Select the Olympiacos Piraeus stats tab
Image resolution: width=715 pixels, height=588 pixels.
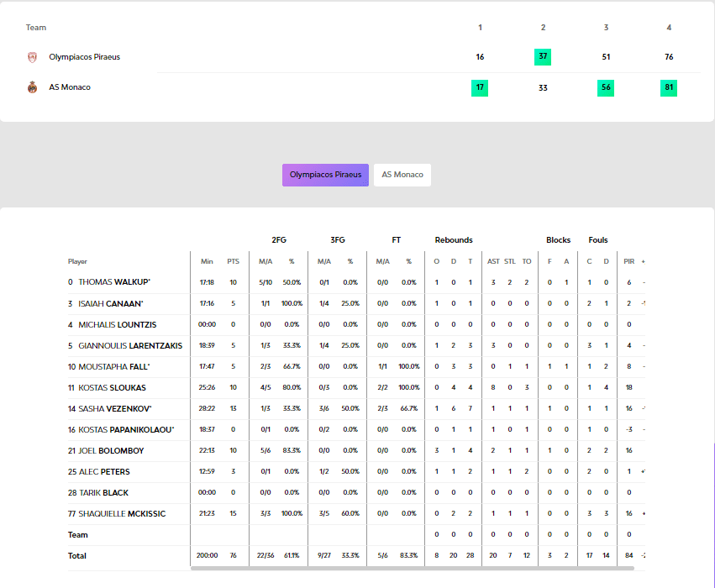(325, 175)
